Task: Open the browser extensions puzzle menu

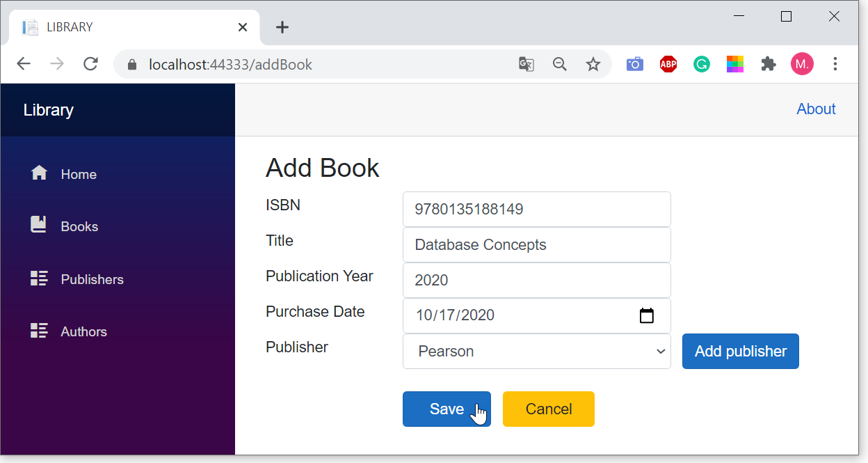Action: (x=769, y=64)
